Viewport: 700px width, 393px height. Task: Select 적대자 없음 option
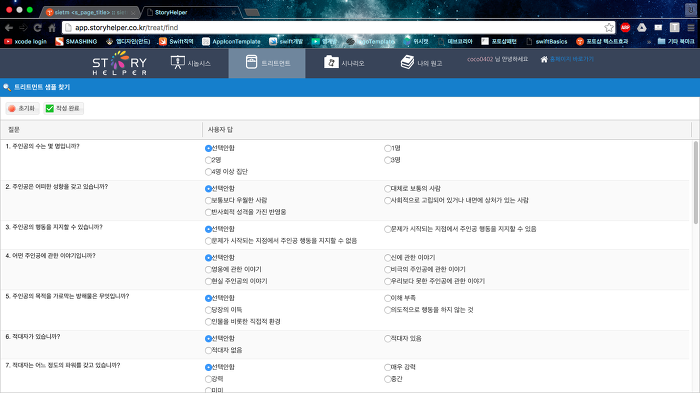(208, 351)
